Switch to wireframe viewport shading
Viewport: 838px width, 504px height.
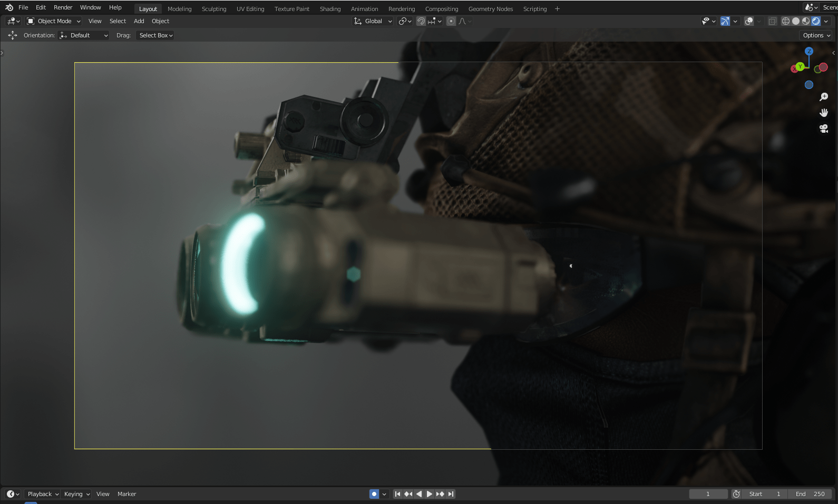(786, 21)
